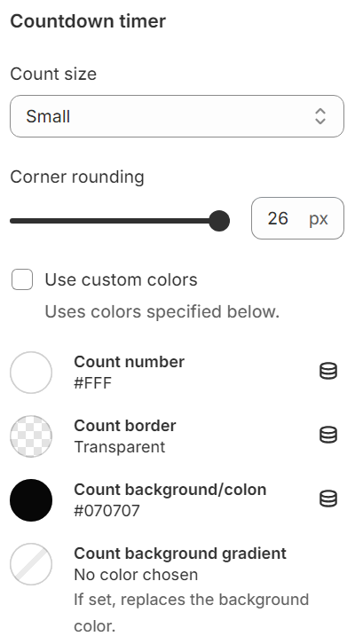Click the "Use custom colors" label text
The image size is (355, 644).
[122, 279]
